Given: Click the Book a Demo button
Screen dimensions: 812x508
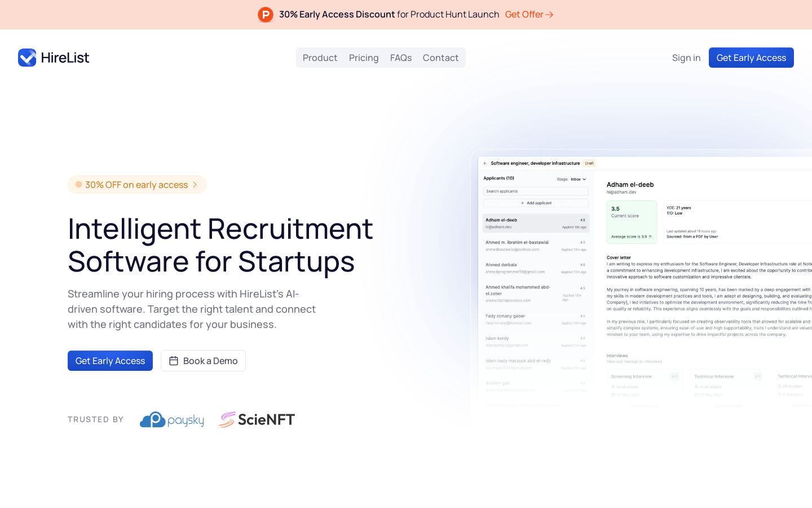Looking at the screenshot, I should click(203, 361).
